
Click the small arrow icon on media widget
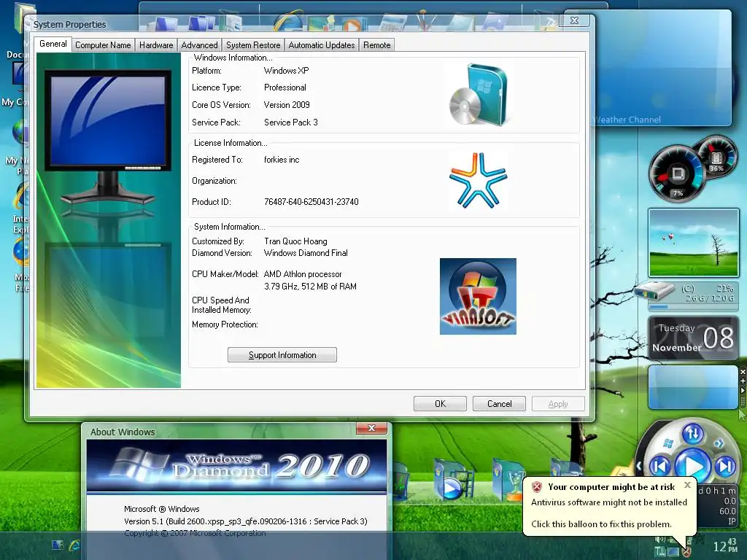719,443
